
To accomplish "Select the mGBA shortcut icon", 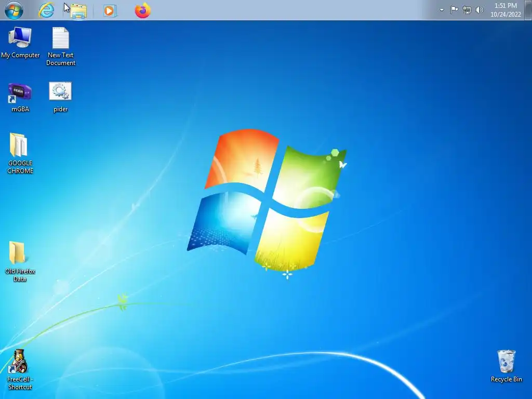I will 20,97.
